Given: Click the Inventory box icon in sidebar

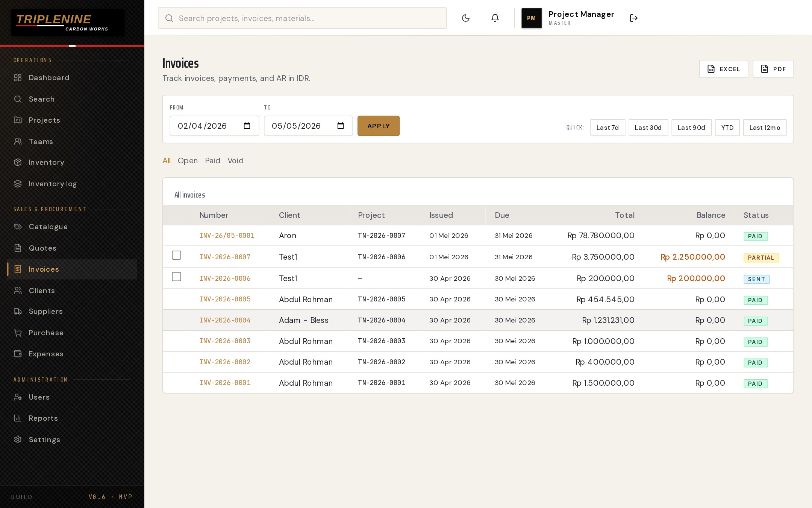Looking at the screenshot, I should click(x=18, y=162).
